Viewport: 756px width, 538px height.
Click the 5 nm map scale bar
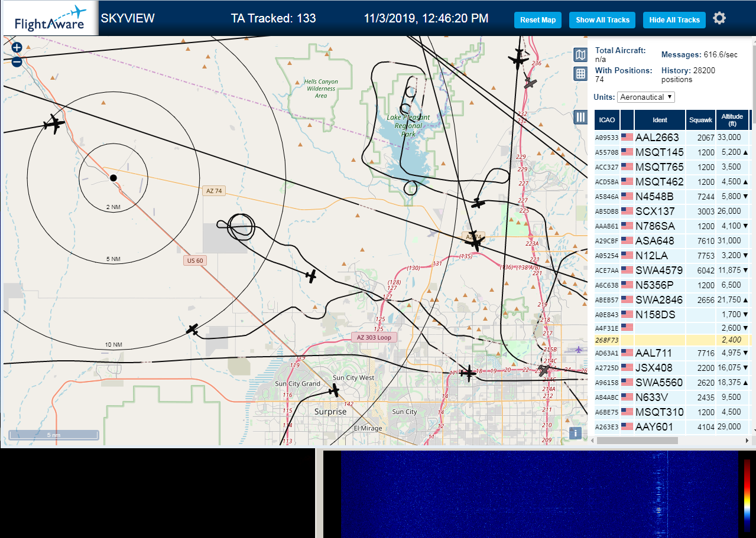tap(53, 435)
